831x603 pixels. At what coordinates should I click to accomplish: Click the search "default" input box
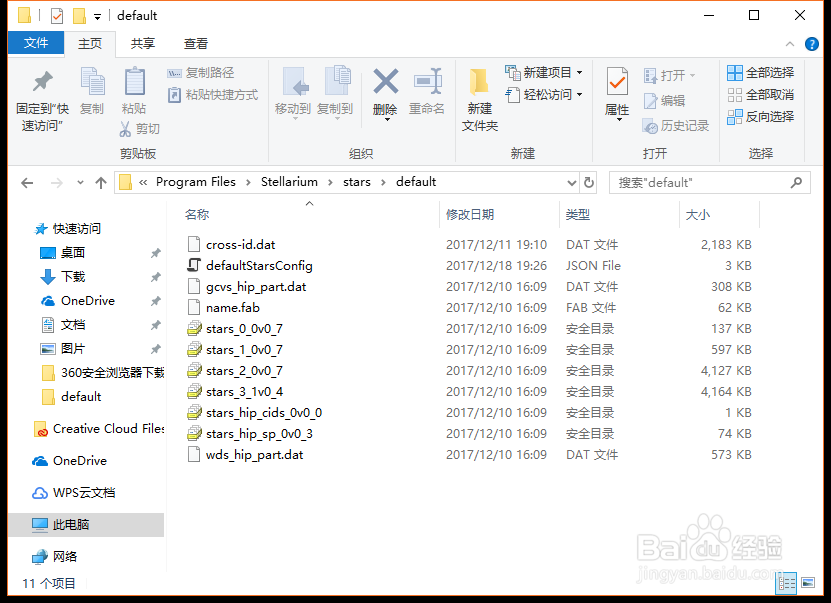710,183
